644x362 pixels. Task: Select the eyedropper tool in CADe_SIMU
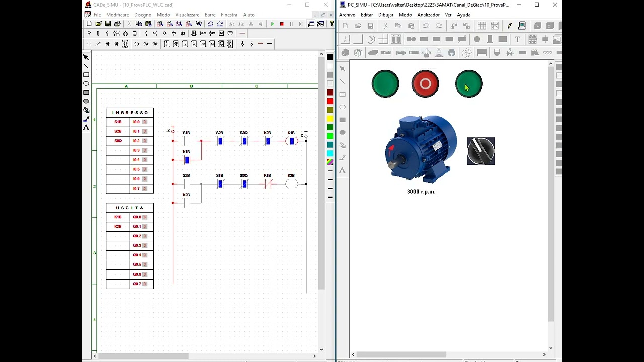click(x=86, y=119)
